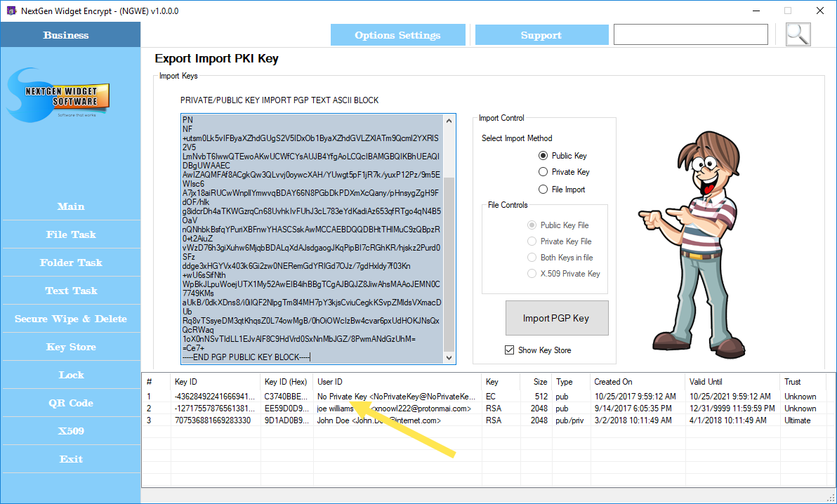Sort by the Key ID (Hex) column header
This screenshot has height=504, width=837.
click(x=286, y=382)
